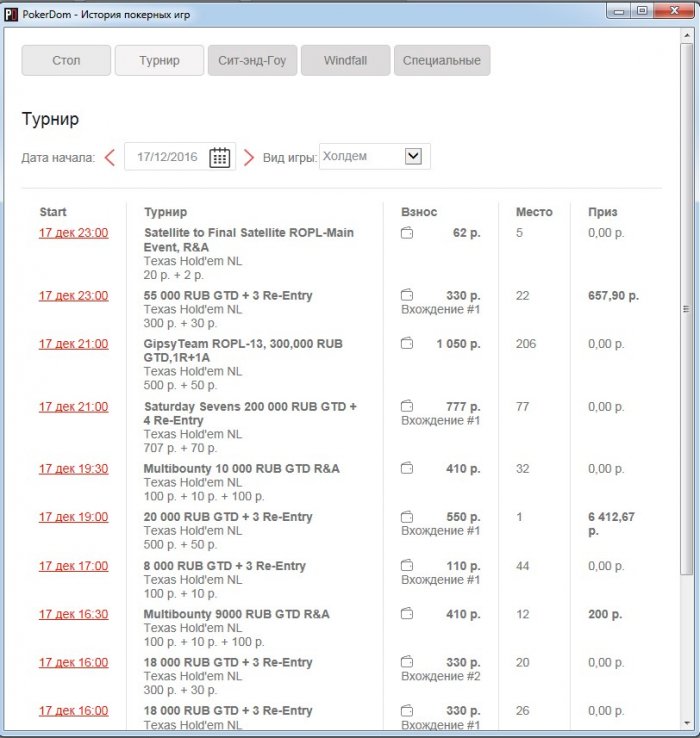This screenshot has width=700, height=738.
Task: Open the 17 дек 19:30 link
Action: click(x=73, y=469)
